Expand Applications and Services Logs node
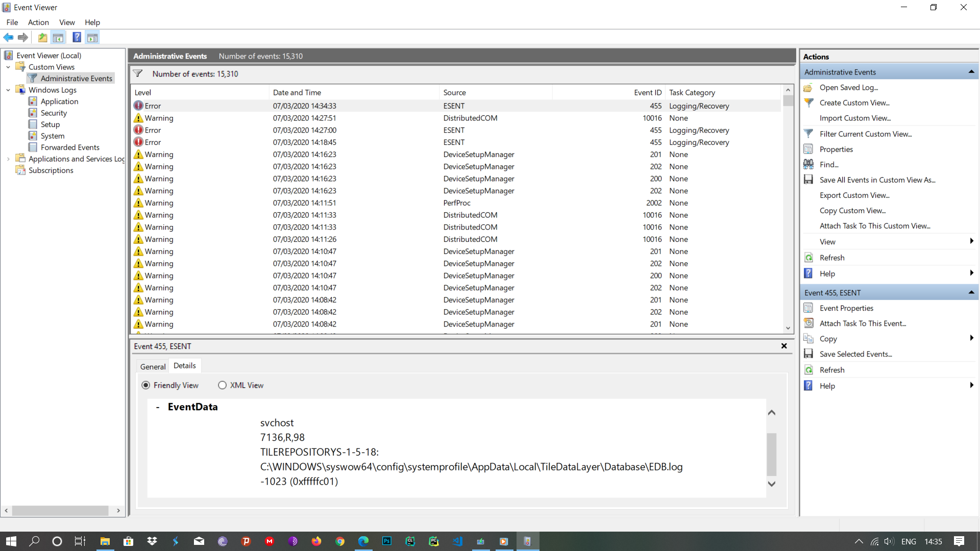 8,159
